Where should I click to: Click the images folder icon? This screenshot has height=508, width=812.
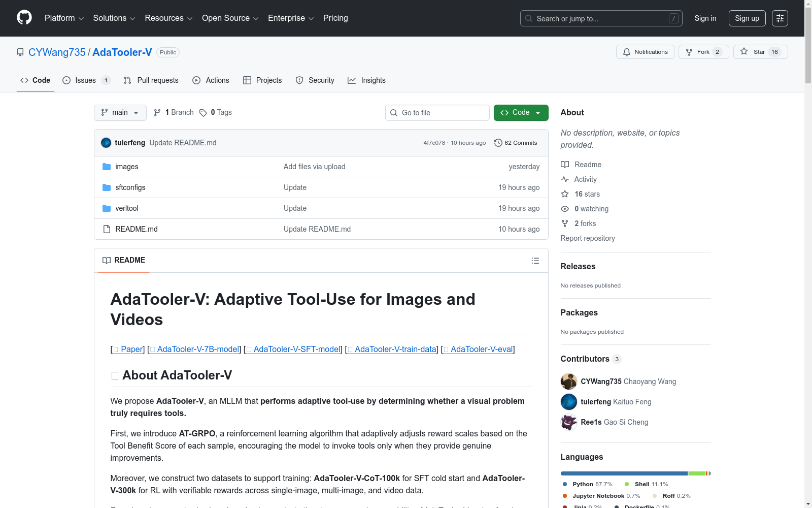click(107, 167)
